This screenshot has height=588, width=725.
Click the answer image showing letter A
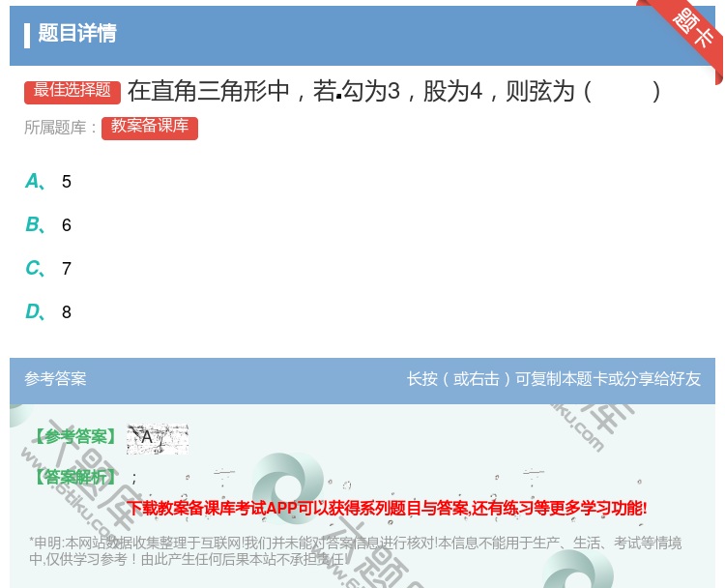pos(158,438)
